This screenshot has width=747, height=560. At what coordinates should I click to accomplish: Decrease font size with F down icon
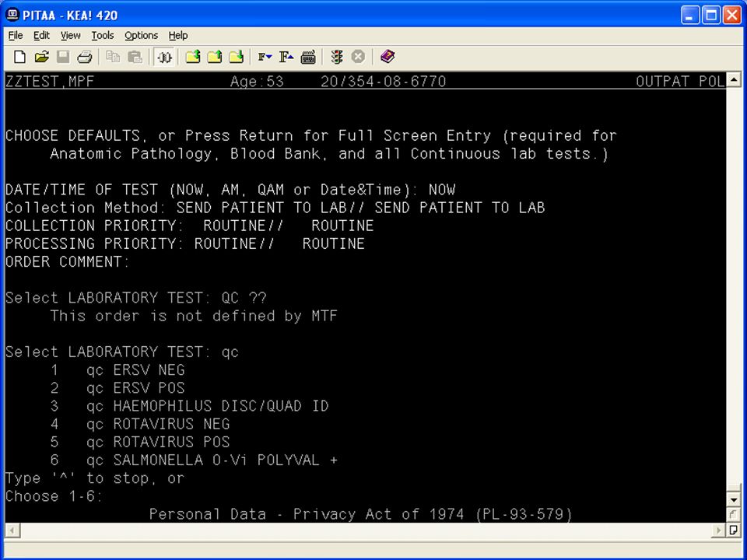pyautogui.click(x=265, y=57)
